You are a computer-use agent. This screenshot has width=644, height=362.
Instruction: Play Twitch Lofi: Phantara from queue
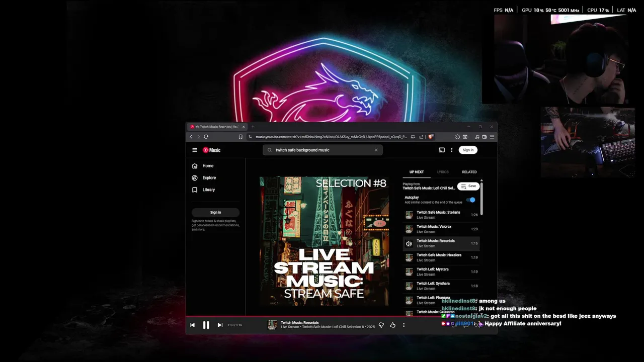[442, 300]
